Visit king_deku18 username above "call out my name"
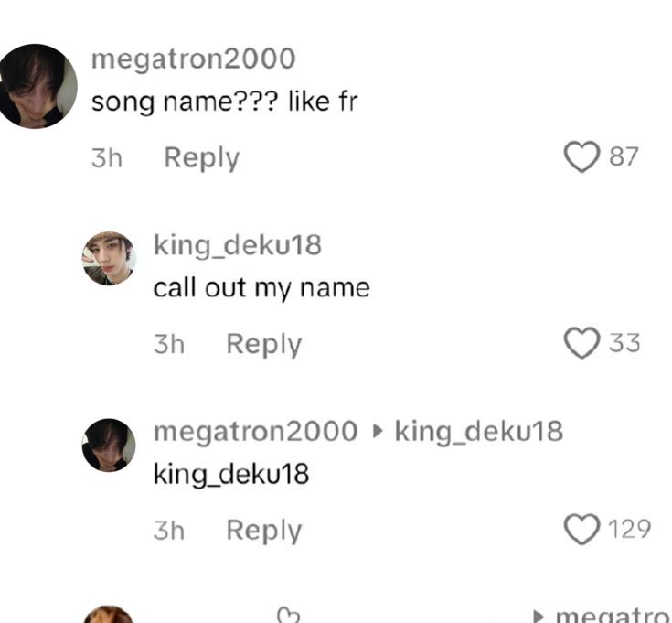Viewport: 672px width, 623px height. pyautogui.click(x=237, y=244)
